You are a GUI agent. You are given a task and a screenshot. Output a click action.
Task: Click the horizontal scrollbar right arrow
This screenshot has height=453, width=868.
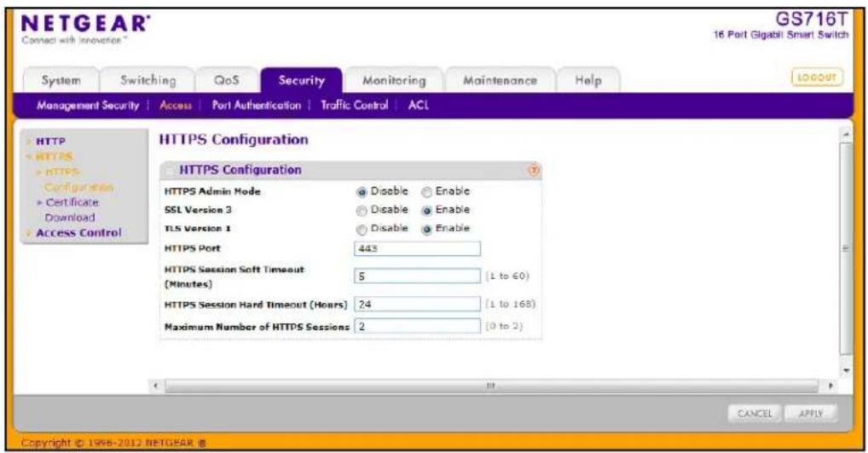830,386
